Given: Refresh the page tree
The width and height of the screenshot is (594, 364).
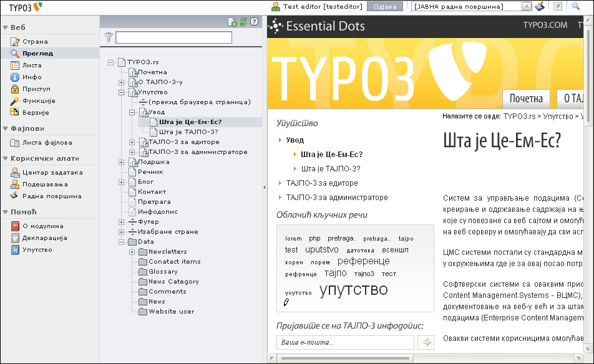Looking at the screenshot, I should click(243, 22).
